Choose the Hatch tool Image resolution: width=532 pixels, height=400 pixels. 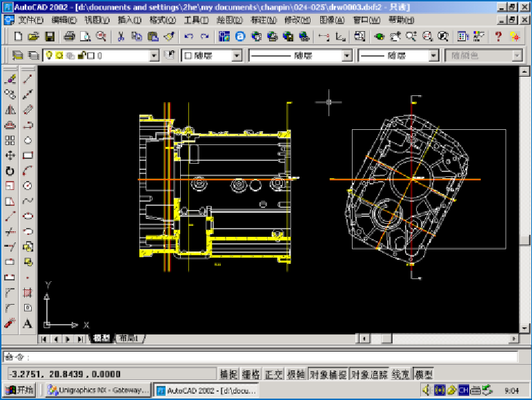28,292
